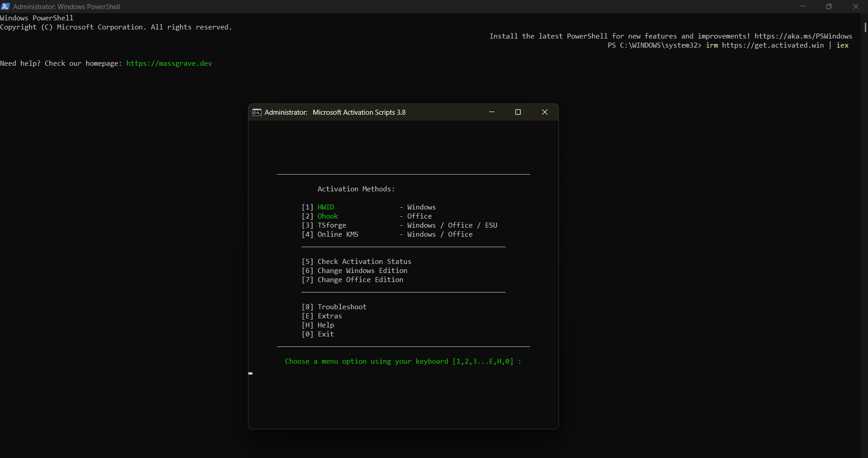Close the Windows PowerShell window
Screen dimensions: 868x458
coord(855,6)
